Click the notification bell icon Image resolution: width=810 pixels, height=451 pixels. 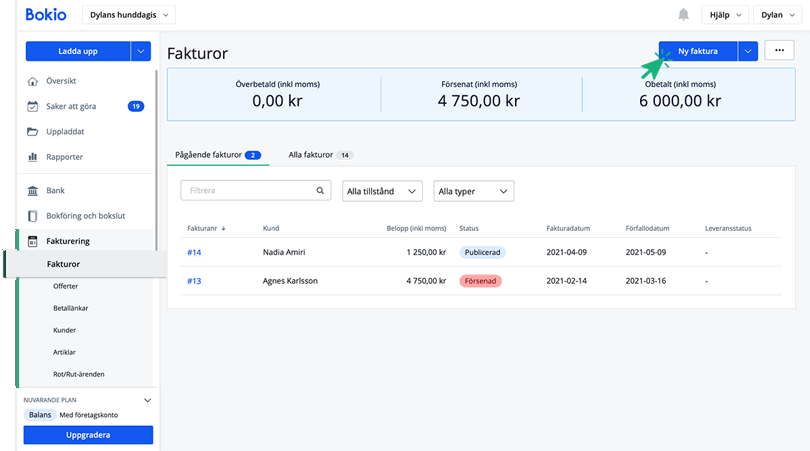click(x=684, y=15)
